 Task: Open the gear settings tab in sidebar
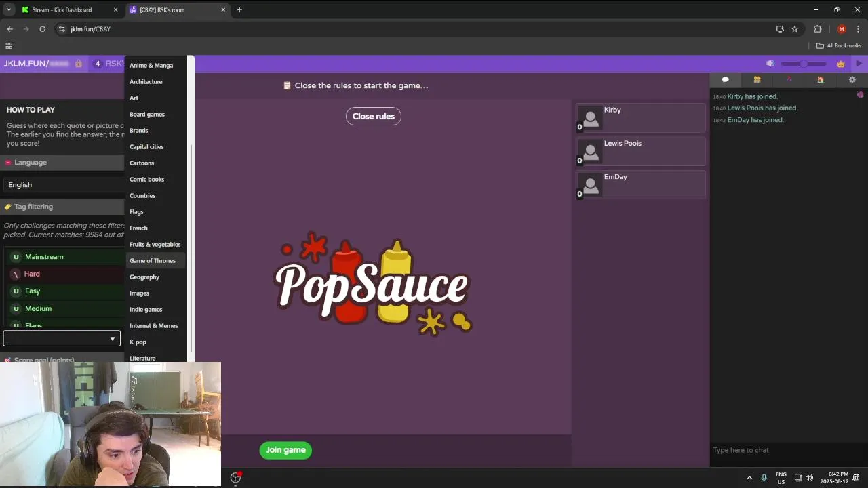tap(852, 79)
